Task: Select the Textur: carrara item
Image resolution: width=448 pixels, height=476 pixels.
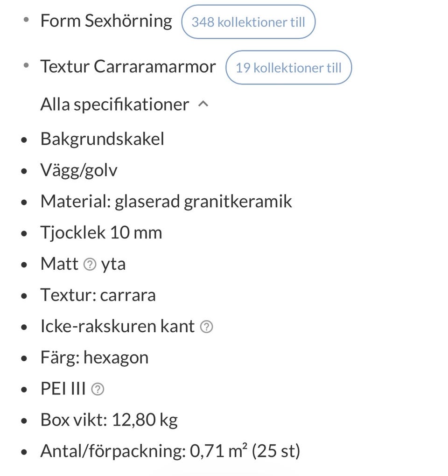Action: (98, 295)
